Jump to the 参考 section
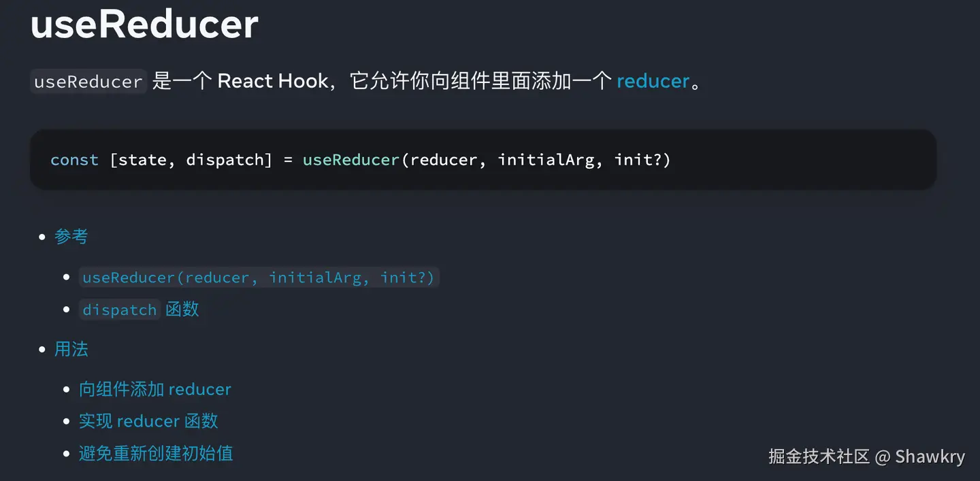This screenshot has height=481, width=980. pos(71,236)
